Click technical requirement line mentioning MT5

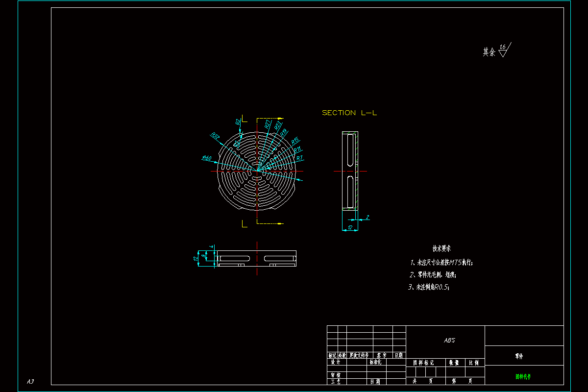click(x=441, y=263)
